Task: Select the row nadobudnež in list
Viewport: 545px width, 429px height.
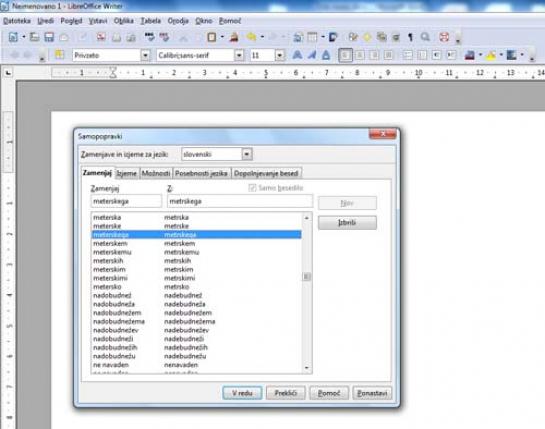Action: (x=196, y=296)
